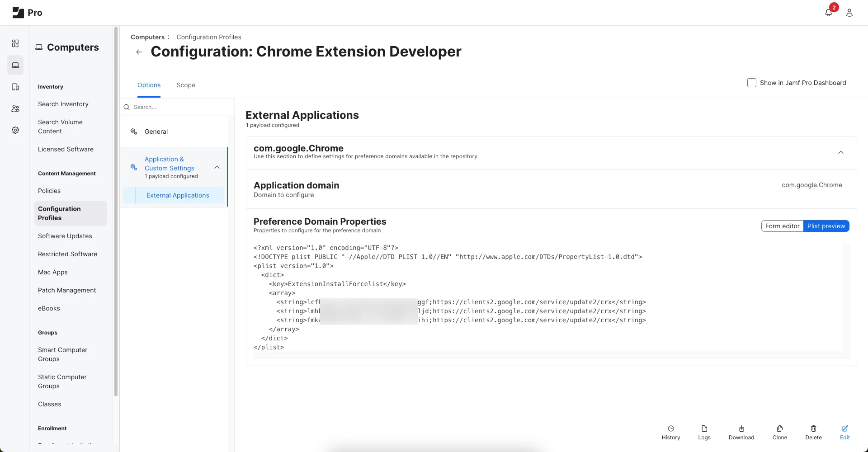Open Licensed Software

[66, 149]
